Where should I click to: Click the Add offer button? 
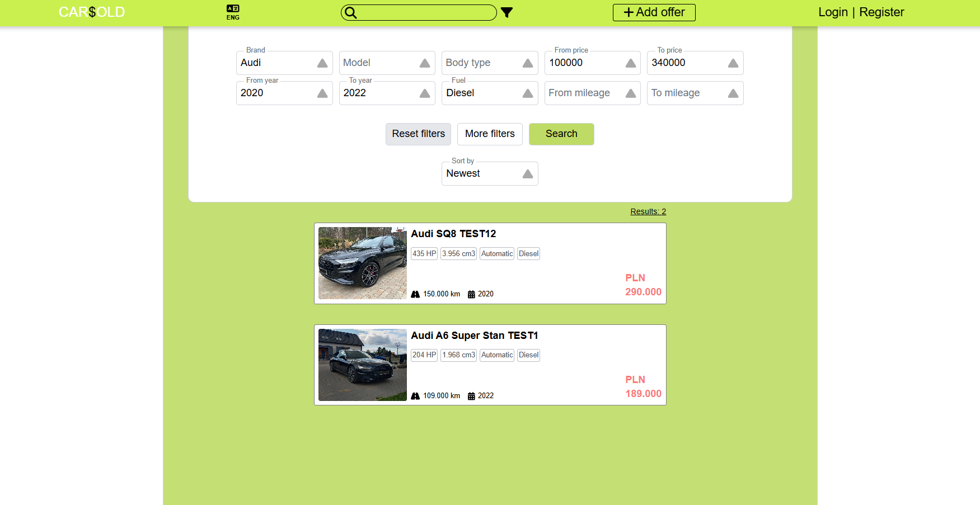click(654, 12)
